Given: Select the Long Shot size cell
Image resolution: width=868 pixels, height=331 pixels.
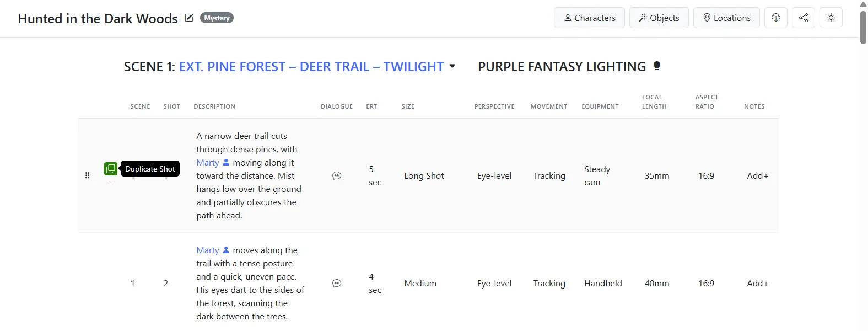Looking at the screenshot, I should click(x=424, y=175).
